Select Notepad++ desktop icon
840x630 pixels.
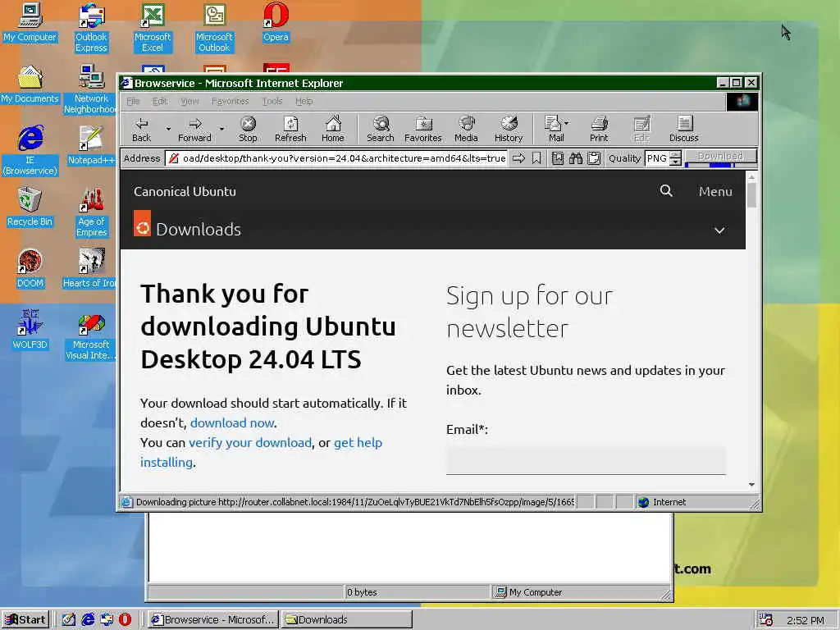point(91,145)
